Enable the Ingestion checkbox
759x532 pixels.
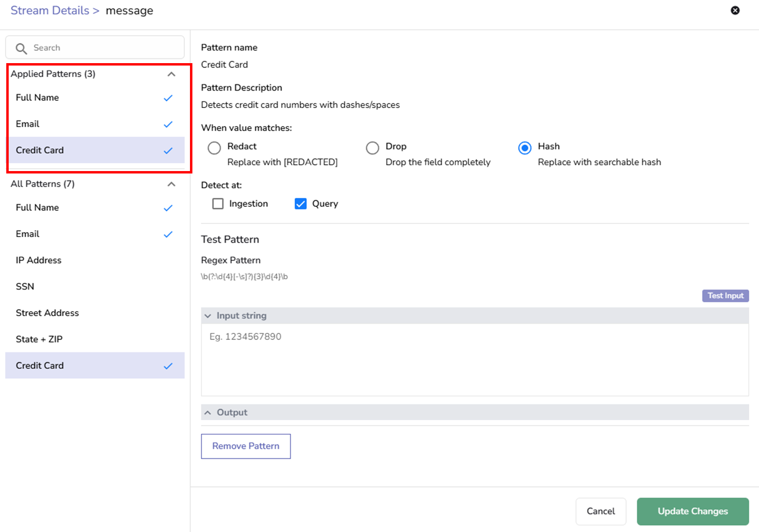coord(218,204)
